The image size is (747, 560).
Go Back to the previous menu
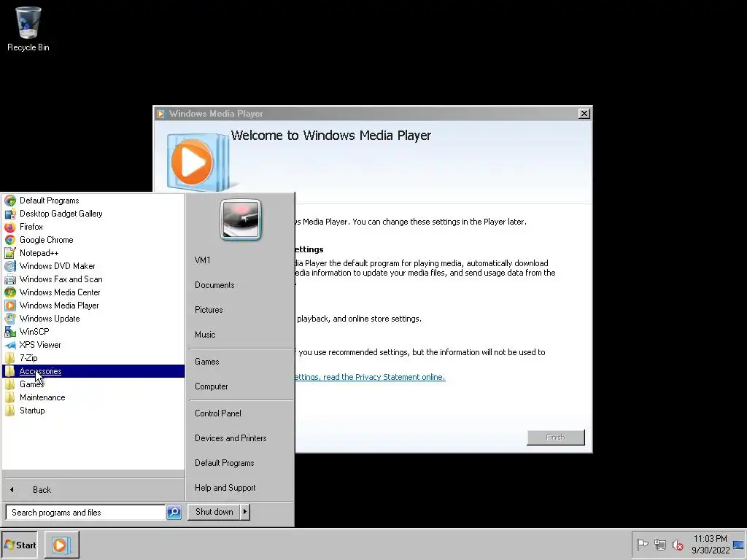(93, 489)
